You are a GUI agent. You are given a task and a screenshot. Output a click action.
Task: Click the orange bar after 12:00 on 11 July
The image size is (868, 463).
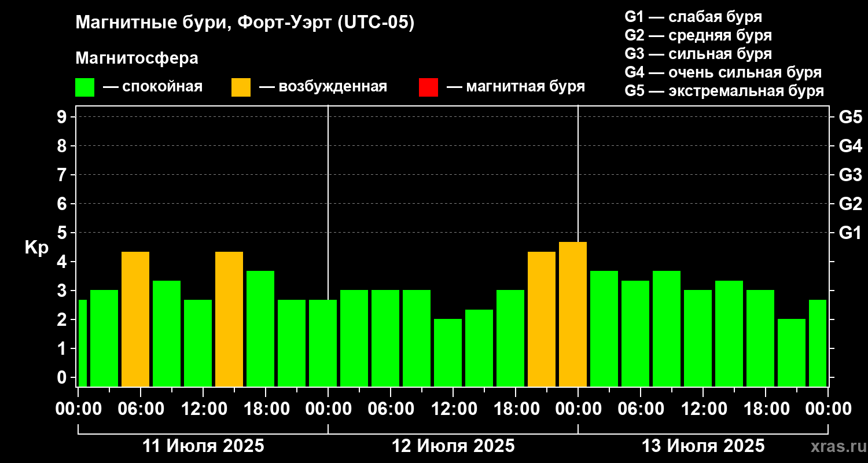(229, 319)
